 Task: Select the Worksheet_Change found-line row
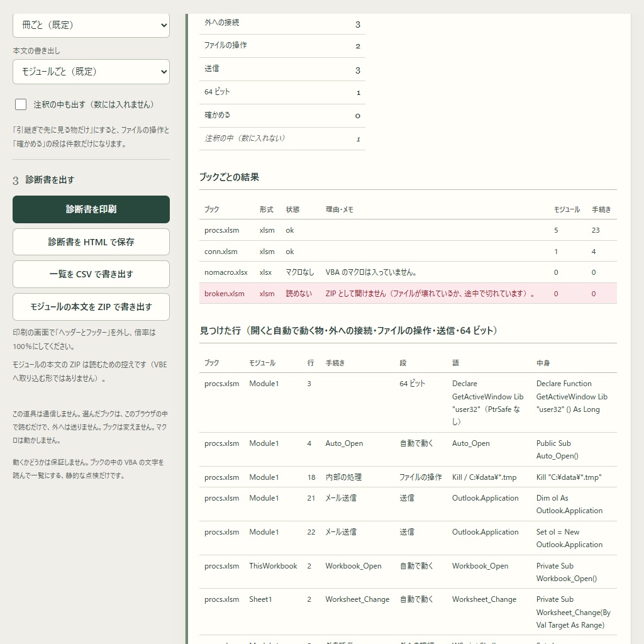408,612
